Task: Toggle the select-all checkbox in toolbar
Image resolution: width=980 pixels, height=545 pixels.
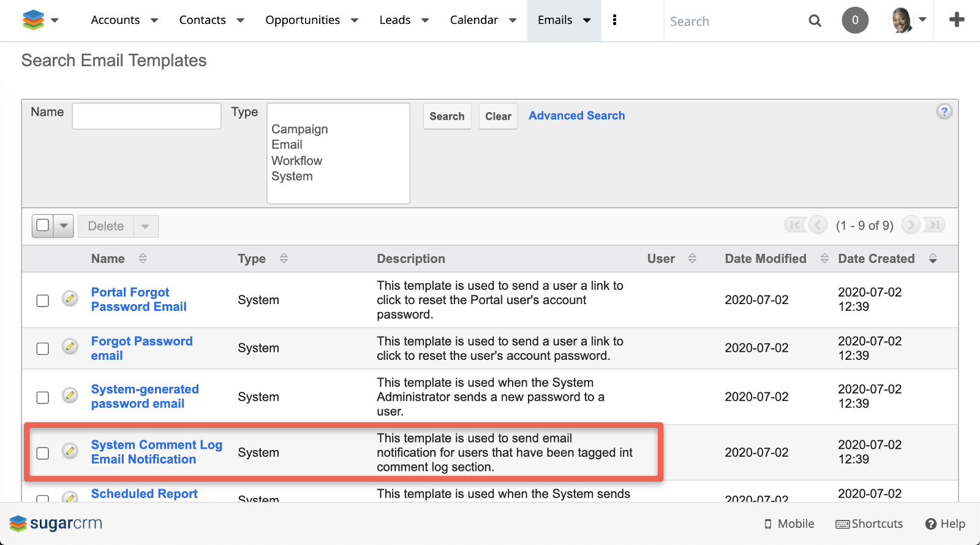Action: 43,226
